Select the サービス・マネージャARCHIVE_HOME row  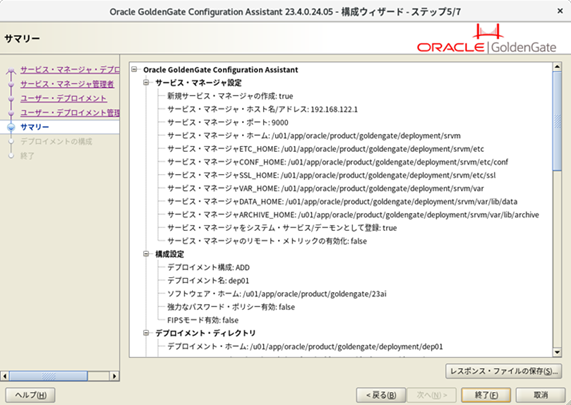pyautogui.click(x=353, y=215)
